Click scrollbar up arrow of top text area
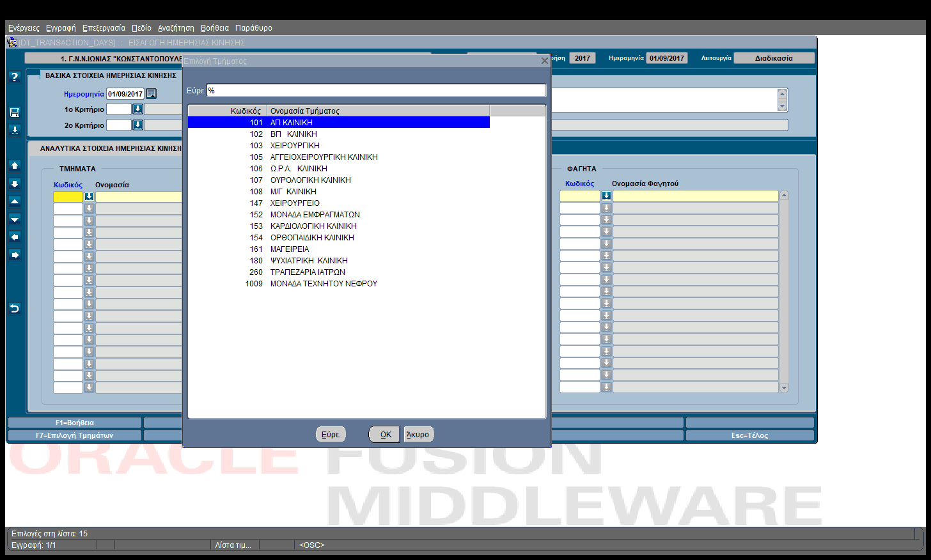The width and height of the screenshot is (931, 560). 782,94
